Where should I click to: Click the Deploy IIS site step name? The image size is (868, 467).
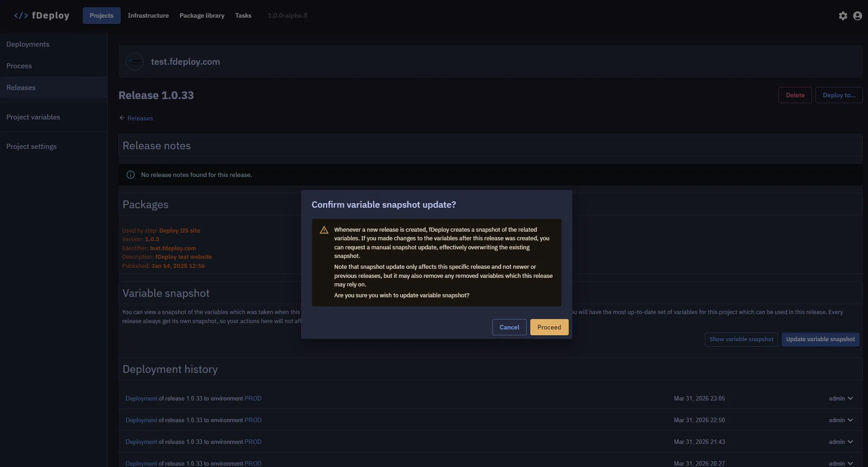click(179, 231)
